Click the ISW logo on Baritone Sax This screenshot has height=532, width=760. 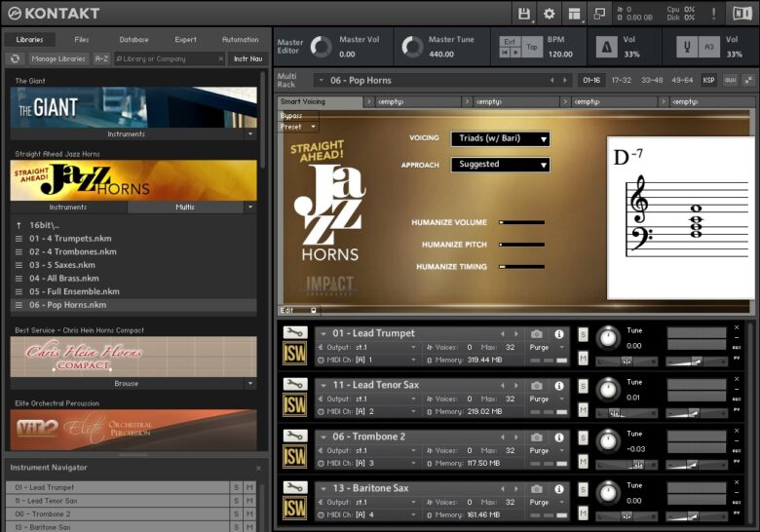pyautogui.click(x=294, y=509)
